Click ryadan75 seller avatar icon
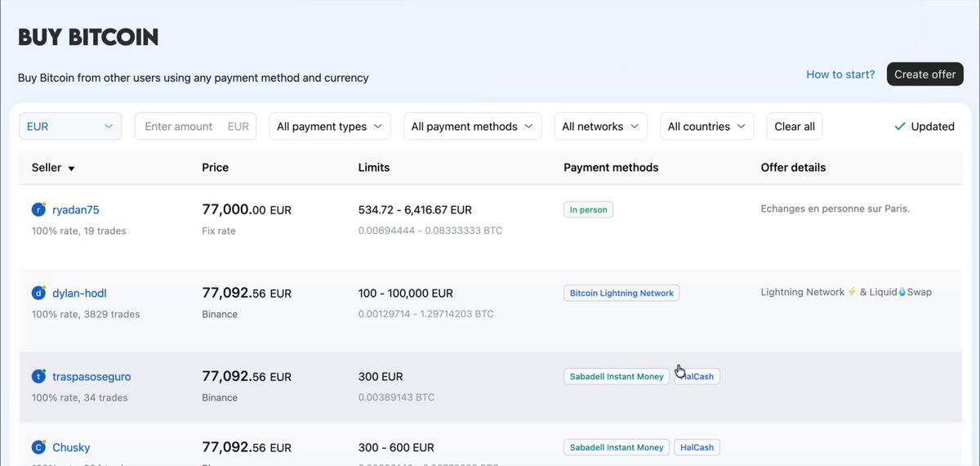Screen dimensions: 980x466 click(38, 210)
